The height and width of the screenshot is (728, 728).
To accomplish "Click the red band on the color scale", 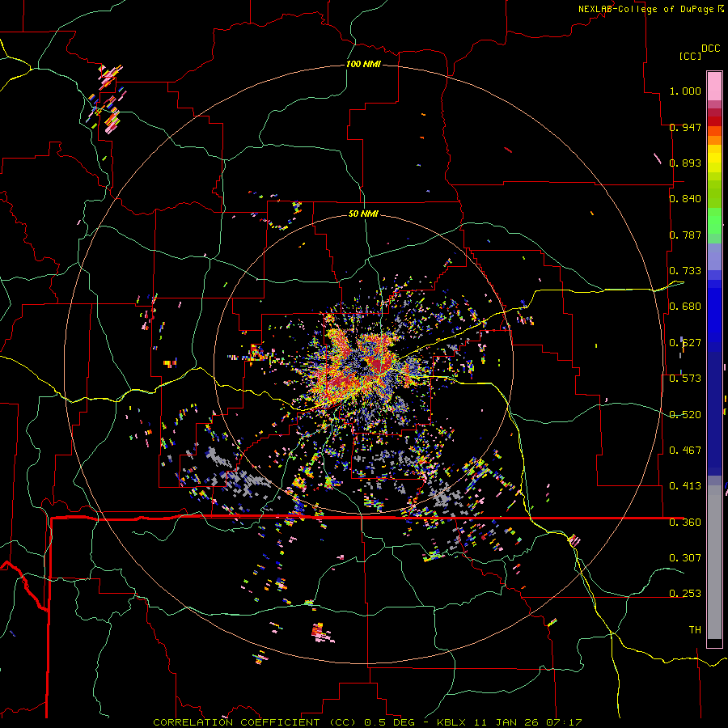I will tap(714, 121).
